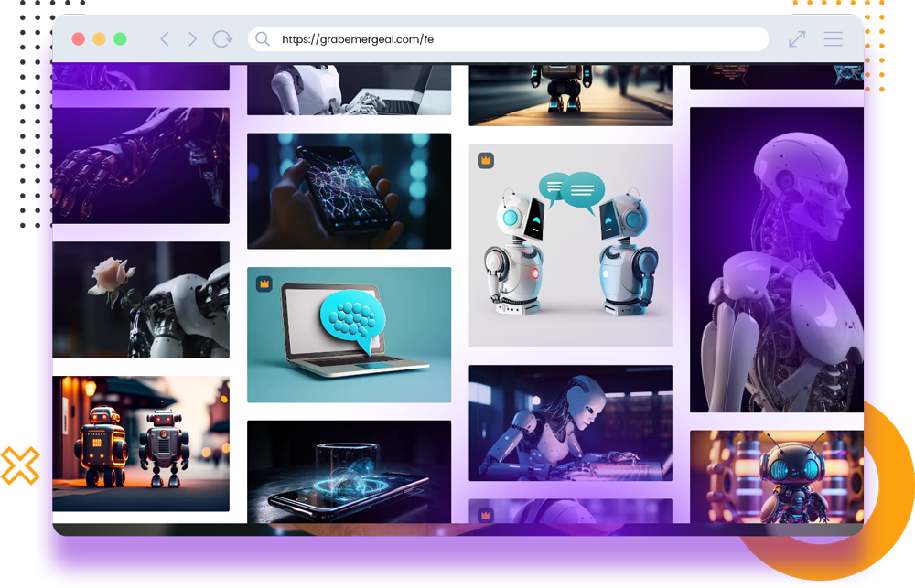The image size is (915, 588).
Task: Click the magnifying glass search icon
Action: [263, 39]
